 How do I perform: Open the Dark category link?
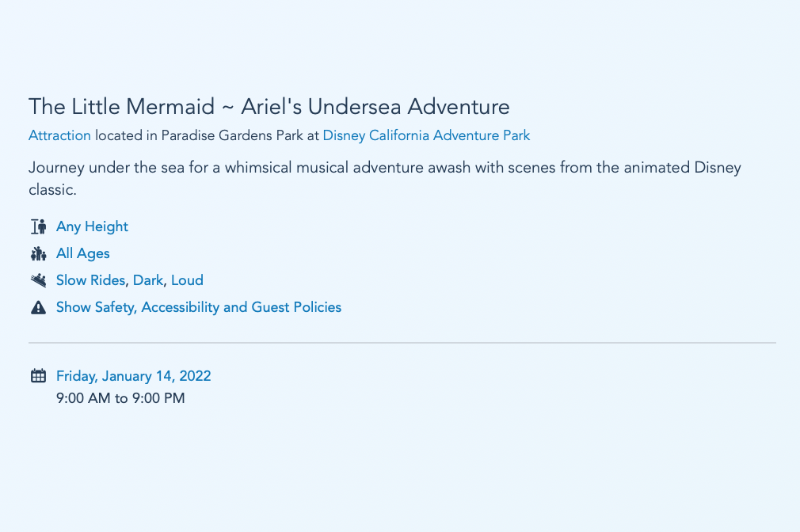[x=147, y=280]
